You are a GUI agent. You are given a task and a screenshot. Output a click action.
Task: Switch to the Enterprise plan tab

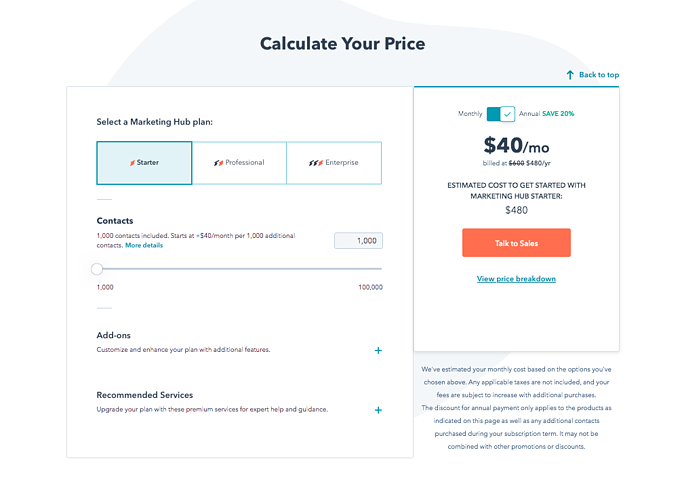pyautogui.click(x=334, y=162)
